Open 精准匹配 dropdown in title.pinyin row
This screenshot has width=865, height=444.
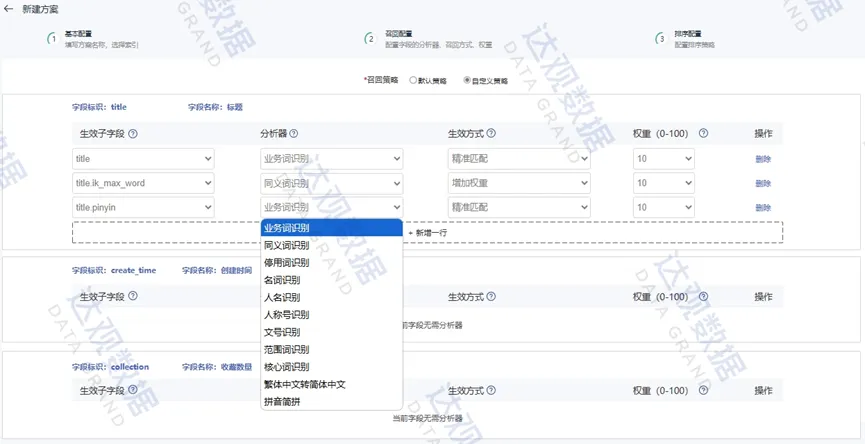(x=519, y=207)
